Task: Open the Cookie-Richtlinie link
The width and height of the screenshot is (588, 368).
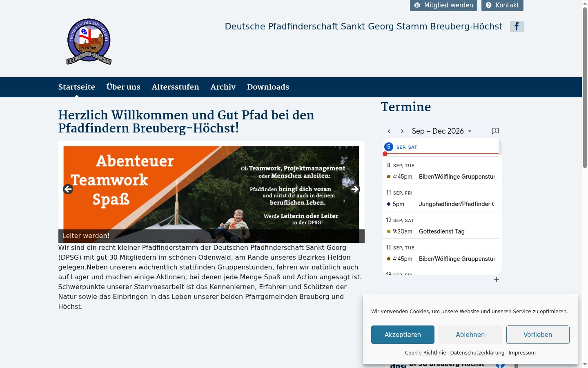Action: 425,353
